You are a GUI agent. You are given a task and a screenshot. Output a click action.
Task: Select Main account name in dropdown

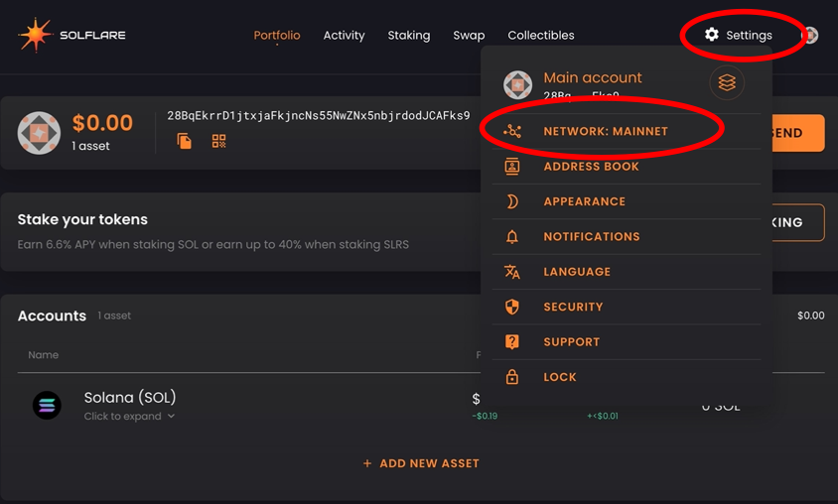(x=592, y=77)
